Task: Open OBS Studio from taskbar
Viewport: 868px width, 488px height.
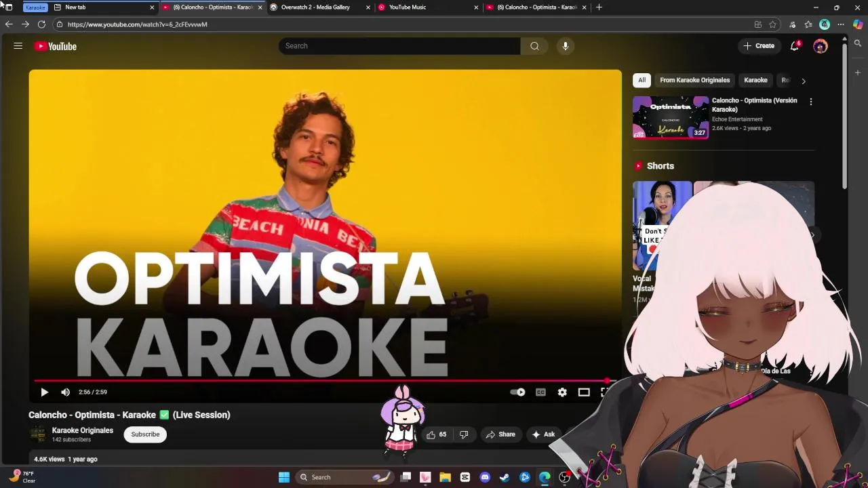Action: tap(564, 477)
